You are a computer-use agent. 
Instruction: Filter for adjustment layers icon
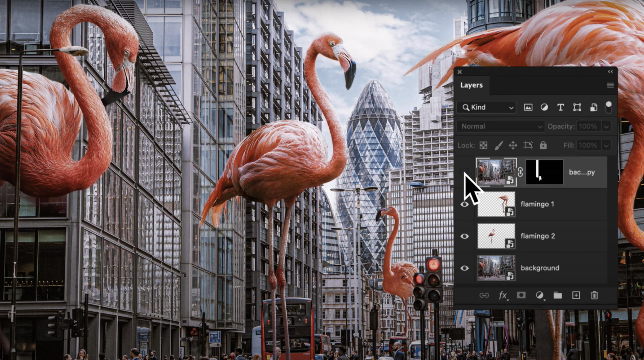(544, 107)
